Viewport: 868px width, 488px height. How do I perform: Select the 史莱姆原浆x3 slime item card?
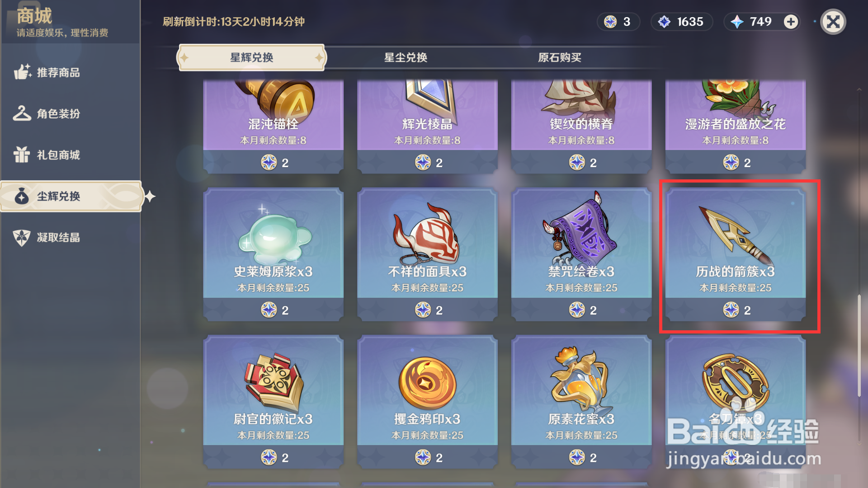[273, 254]
